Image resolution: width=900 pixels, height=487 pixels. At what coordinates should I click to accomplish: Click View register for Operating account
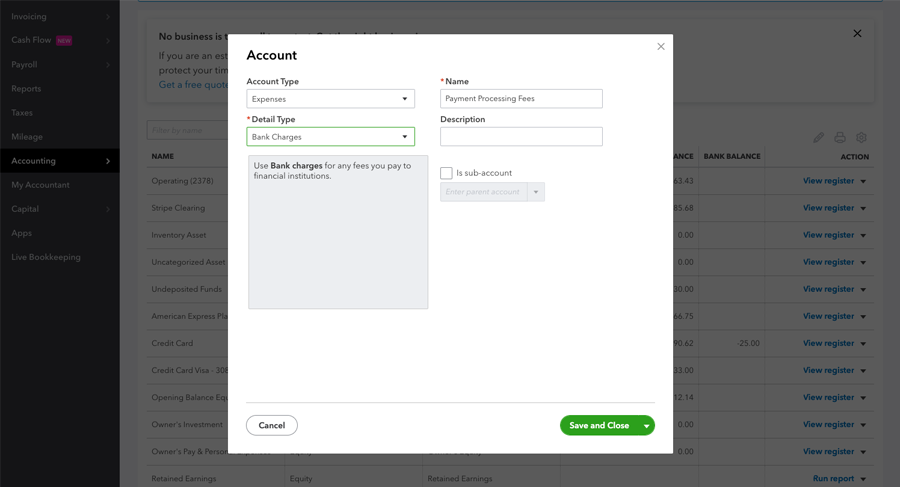pyautogui.click(x=828, y=181)
